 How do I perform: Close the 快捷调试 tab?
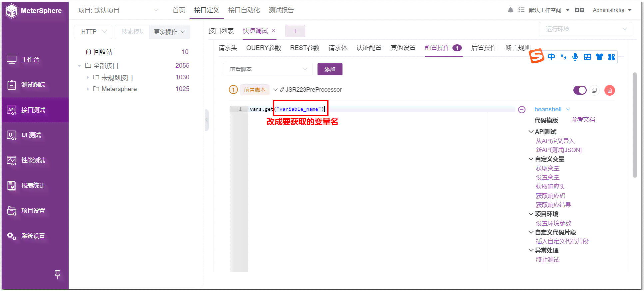(x=274, y=31)
